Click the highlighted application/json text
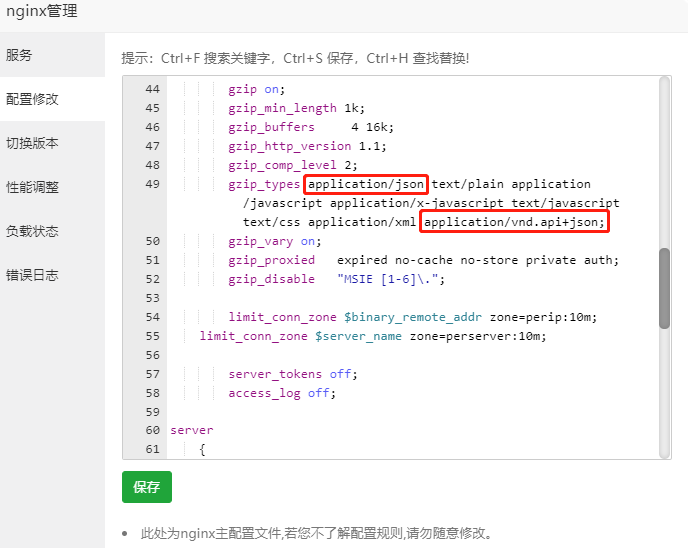The height and width of the screenshot is (548, 688). [x=367, y=184]
